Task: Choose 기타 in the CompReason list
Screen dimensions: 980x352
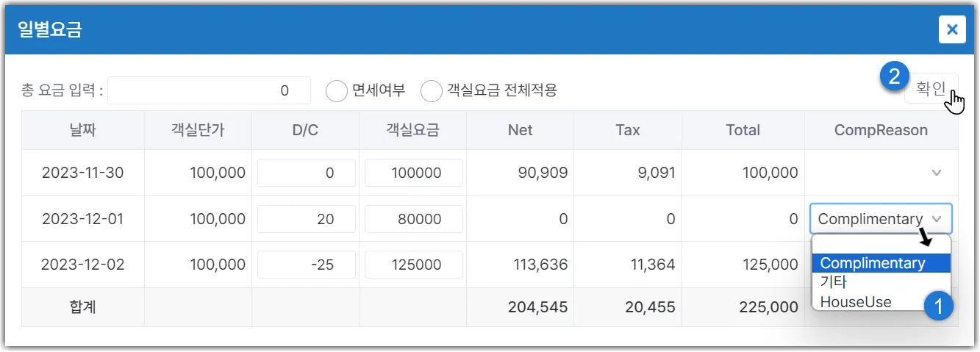Action: point(834,282)
